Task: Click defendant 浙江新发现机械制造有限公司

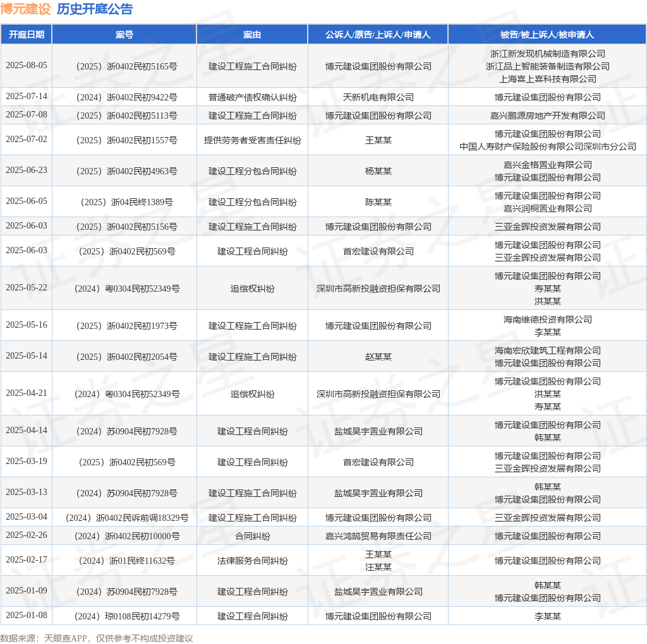Action: 548,54
